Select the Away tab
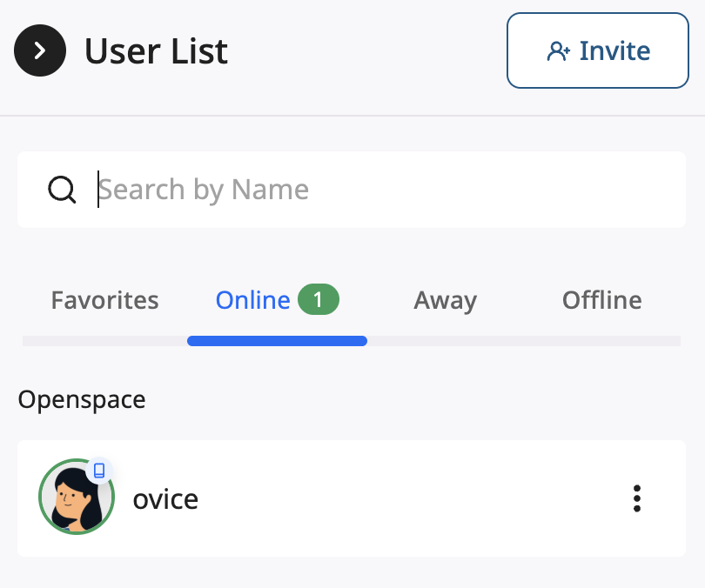Viewport: 705px width, 588px height. [x=445, y=299]
